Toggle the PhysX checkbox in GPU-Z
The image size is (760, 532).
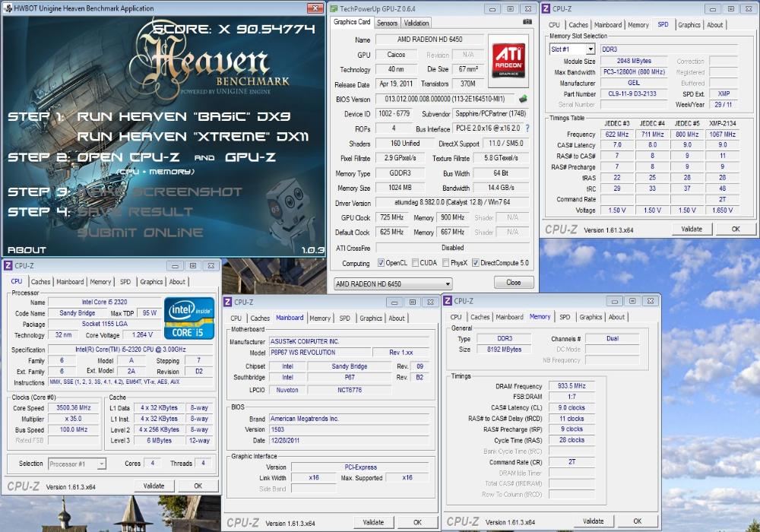coord(446,263)
